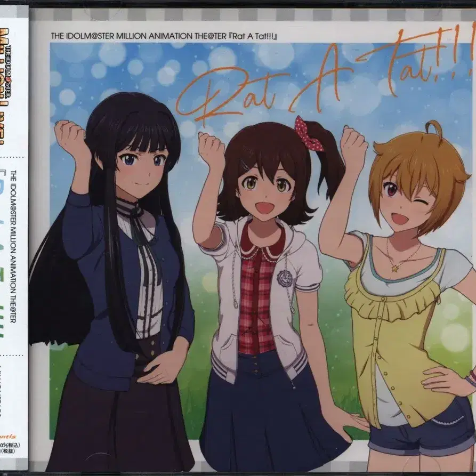The height and width of the screenshot is (476, 476).
Task: Click the star pendant necklace on the winking girl
Action: click(x=394, y=269)
